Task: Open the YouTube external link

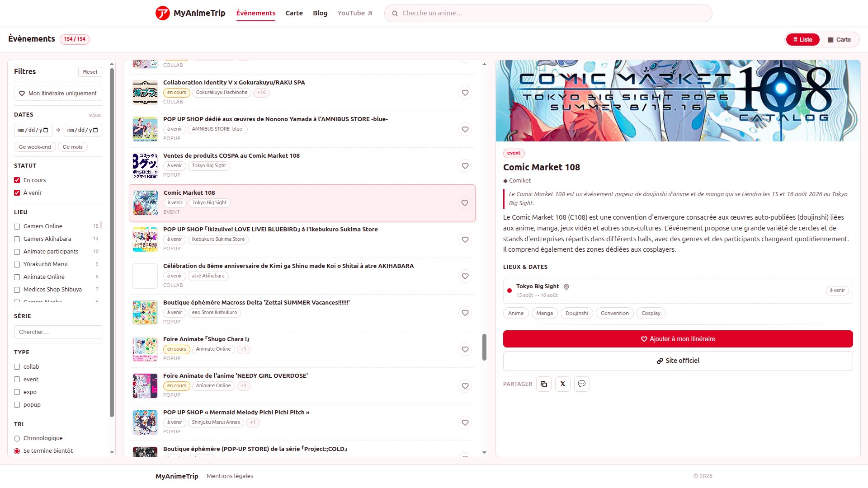Action: pos(355,13)
